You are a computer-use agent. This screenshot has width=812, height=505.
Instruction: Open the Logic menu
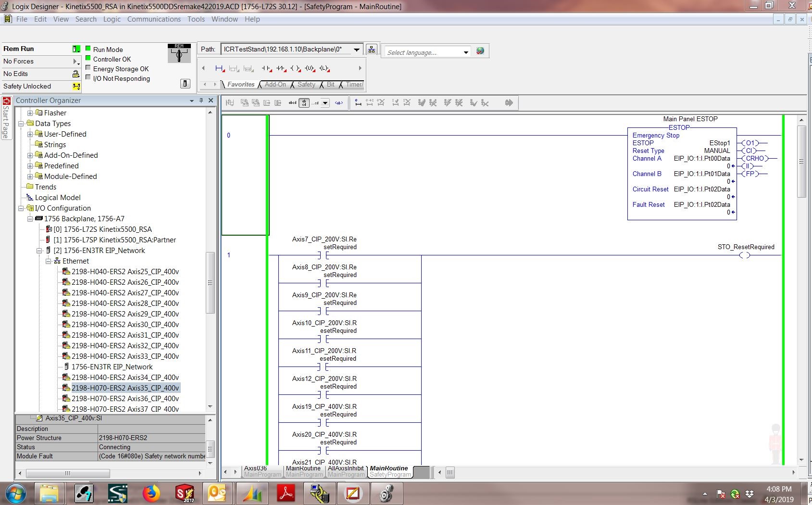click(x=112, y=19)
